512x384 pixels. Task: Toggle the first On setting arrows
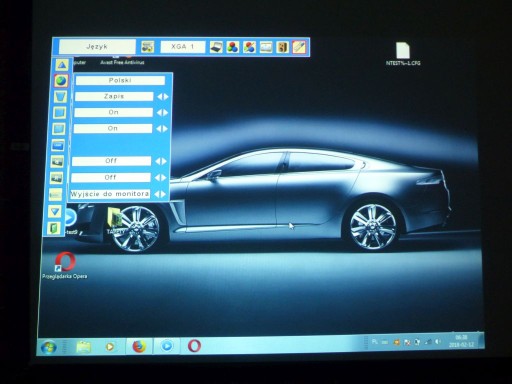(163, 113)
